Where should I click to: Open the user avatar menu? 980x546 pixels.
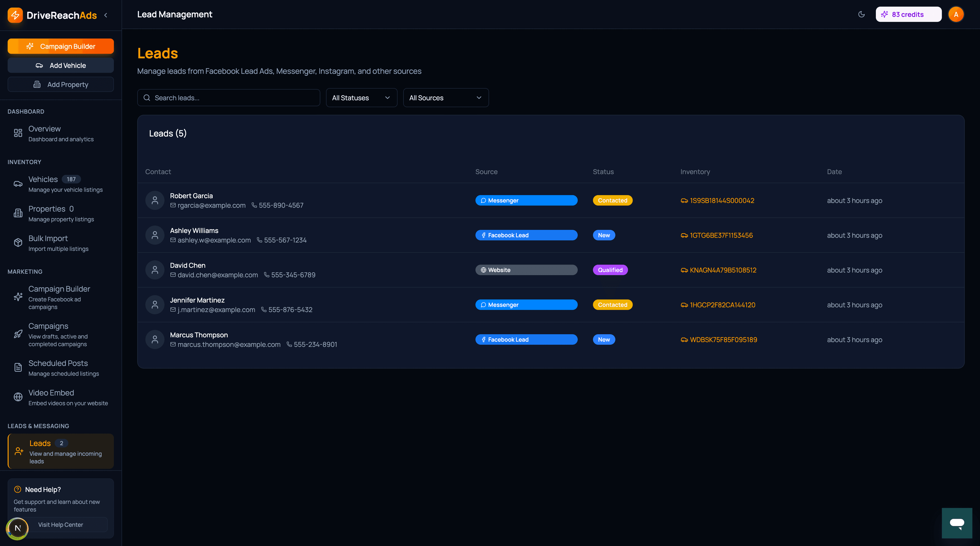point(956,15)
